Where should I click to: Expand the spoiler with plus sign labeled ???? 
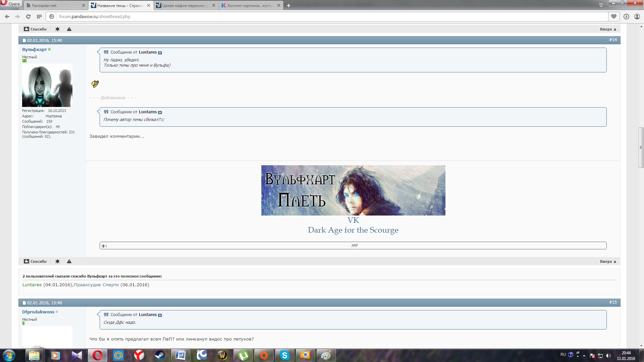tap(103, 246)
